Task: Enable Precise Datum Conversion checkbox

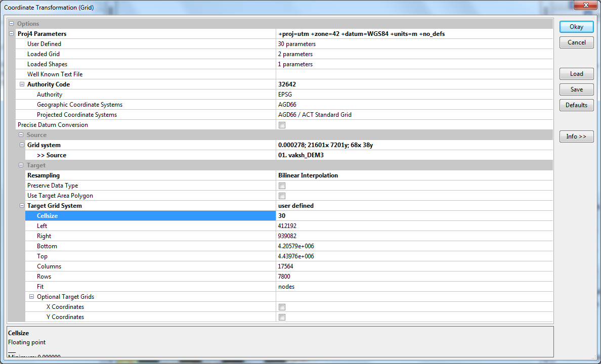Action: [x=282, y=125]
